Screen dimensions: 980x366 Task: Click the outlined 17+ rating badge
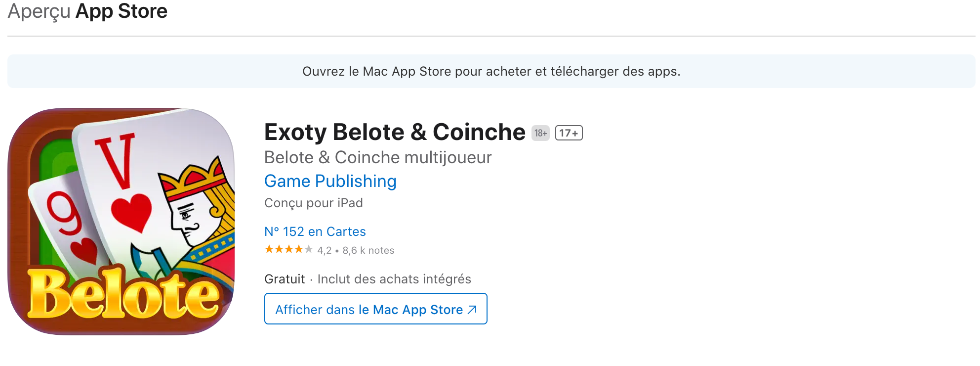(x=569, y=133)
